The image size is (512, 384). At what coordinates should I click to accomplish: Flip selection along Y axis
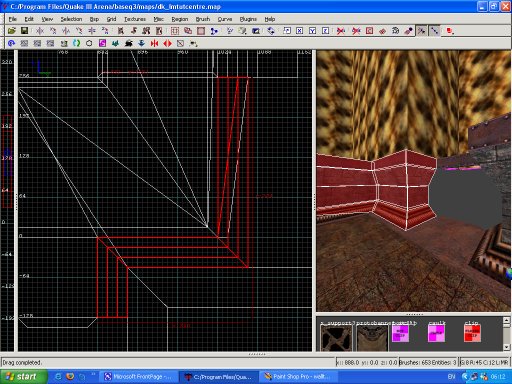coord(66,31)
